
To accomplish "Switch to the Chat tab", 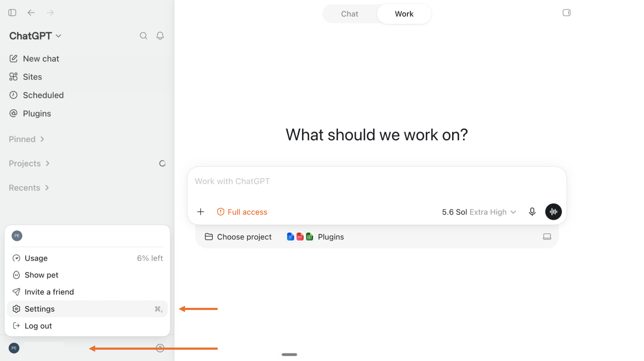I will pyautogui.click(x=349, y=14).
